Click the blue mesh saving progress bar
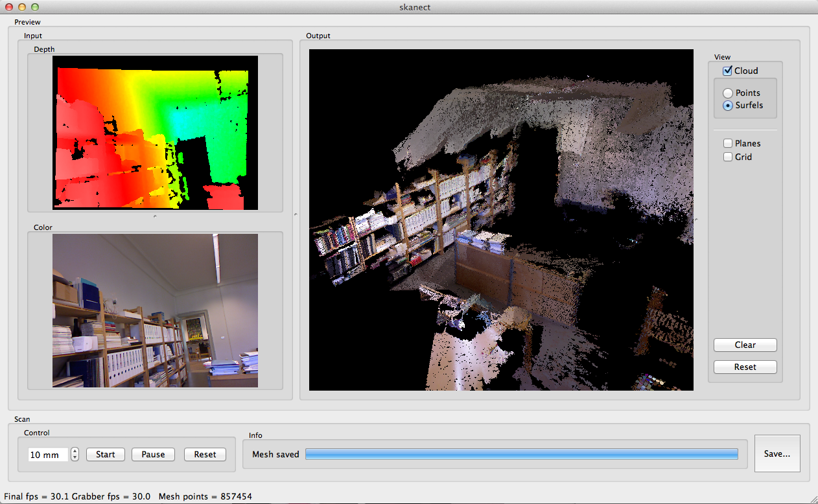The width and height of the screenshot is (818, 504). pos(522,454)
